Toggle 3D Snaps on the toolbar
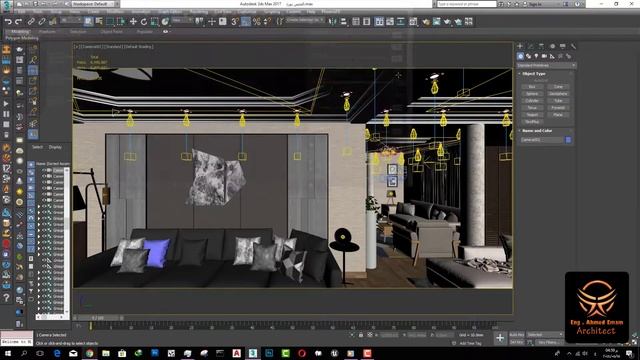This screenshot has height=360, width=640. tap(235, 22)
